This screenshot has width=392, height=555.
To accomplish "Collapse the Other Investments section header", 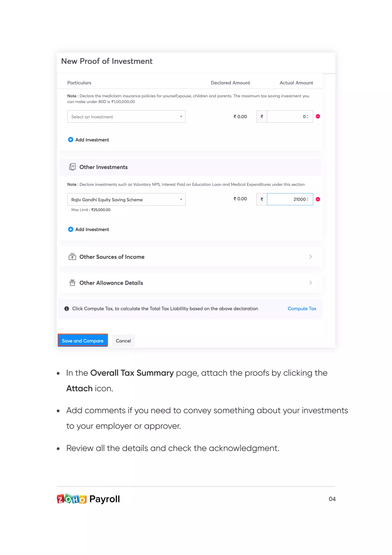I will click(x=190, y=167).
